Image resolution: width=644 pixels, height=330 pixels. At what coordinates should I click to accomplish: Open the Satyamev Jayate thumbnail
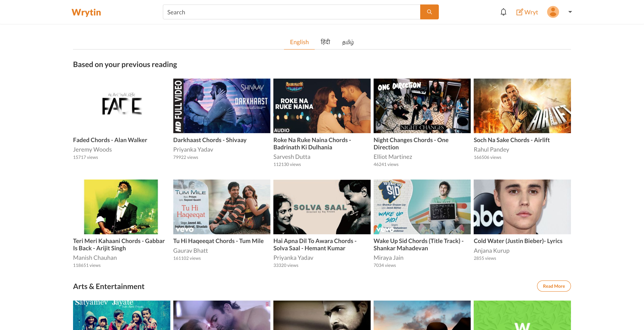point(121,315)
